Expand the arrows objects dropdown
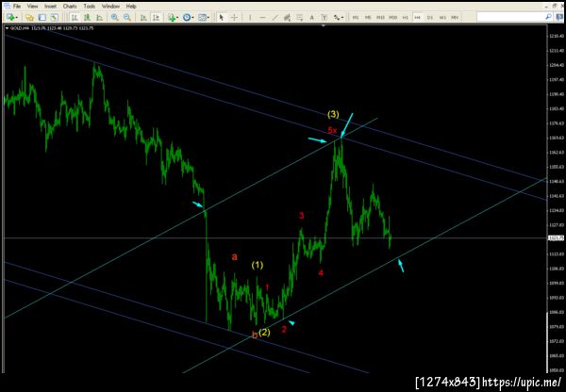The height and width of the screenshot is (392, 566). [342, 18]
